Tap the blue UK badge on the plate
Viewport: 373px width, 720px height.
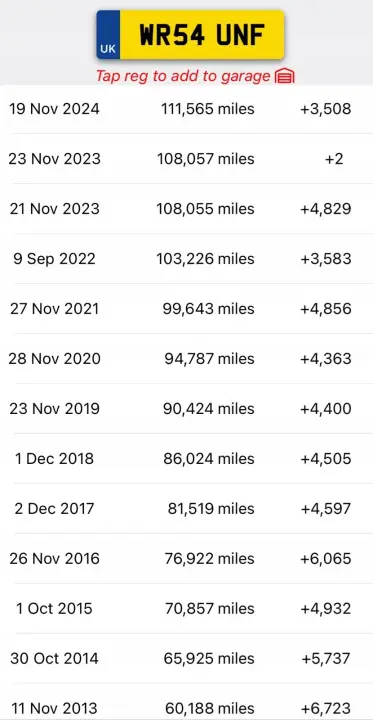point(108,35)
